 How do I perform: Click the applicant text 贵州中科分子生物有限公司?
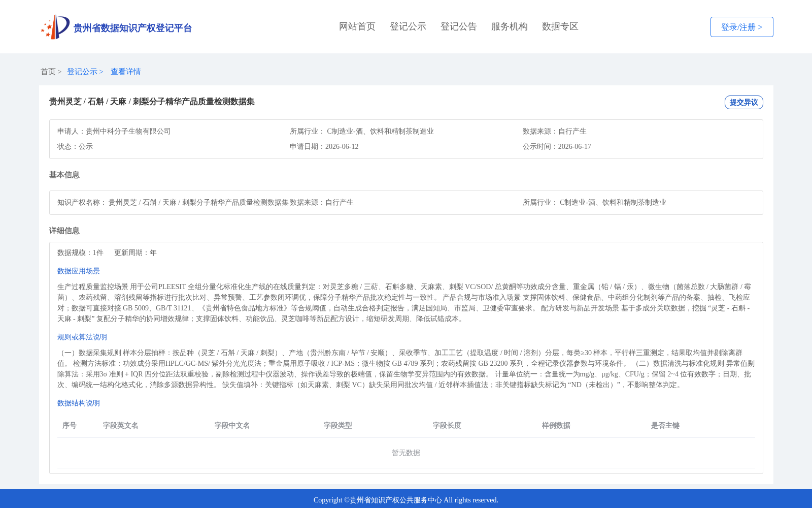coord(128,132)
